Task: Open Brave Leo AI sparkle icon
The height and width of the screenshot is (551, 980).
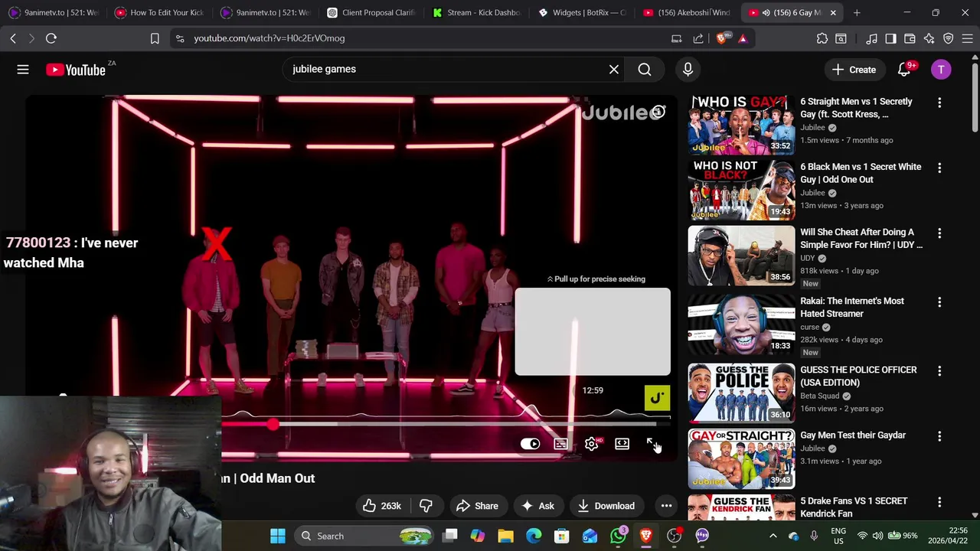Action: click(929, 38)
